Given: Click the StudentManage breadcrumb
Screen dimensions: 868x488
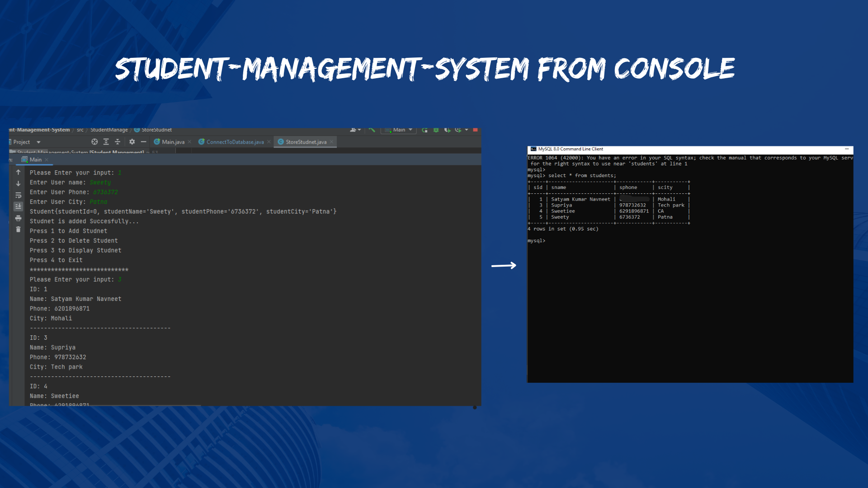Looking at the screenshot, I should 109,130.
